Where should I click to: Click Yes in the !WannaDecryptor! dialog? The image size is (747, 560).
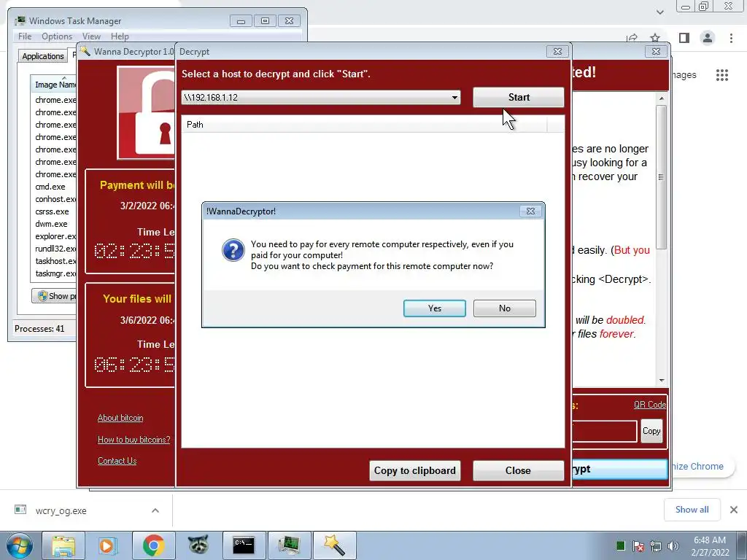point(435,308)
